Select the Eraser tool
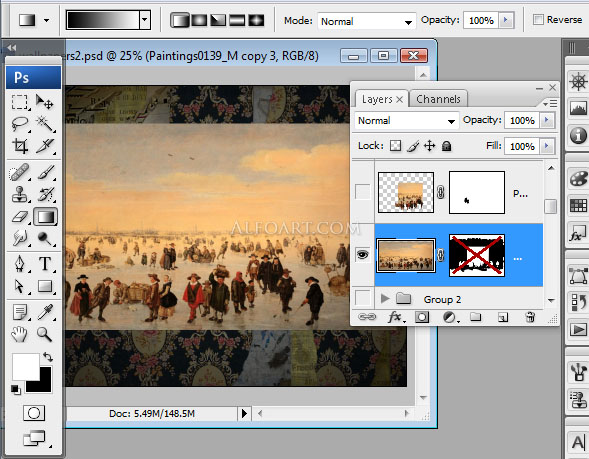Viewport: 589px width, 459px height. pyautogui.click(x=20, y=217)
